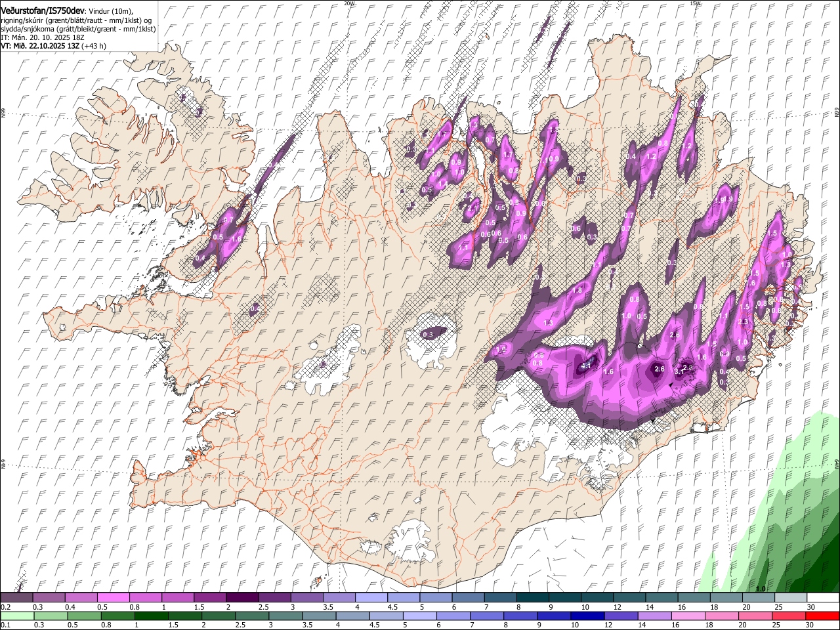
Task: Click the VT: Mið. 22.10.2025 13Z (+43 h) line
Action: click(54, 46)
